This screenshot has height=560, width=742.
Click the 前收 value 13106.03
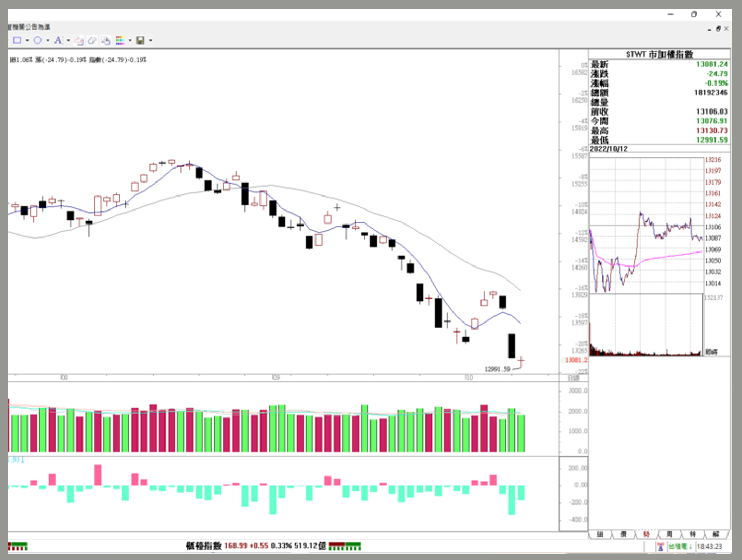tap(712, 111)
